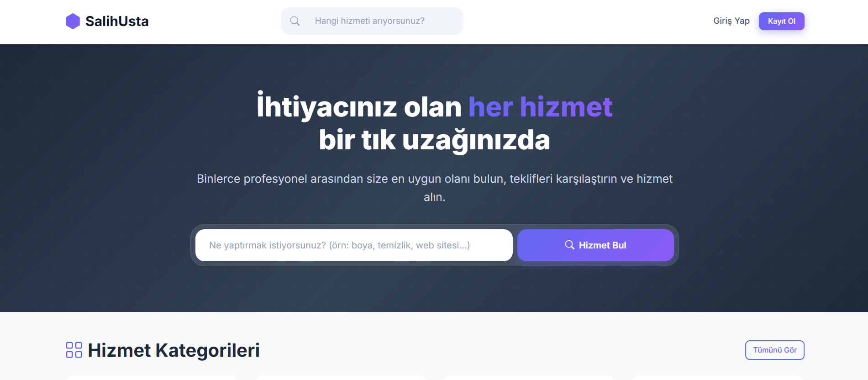
Task: Open the Giriş Yap login link
Action: [731, 21]
